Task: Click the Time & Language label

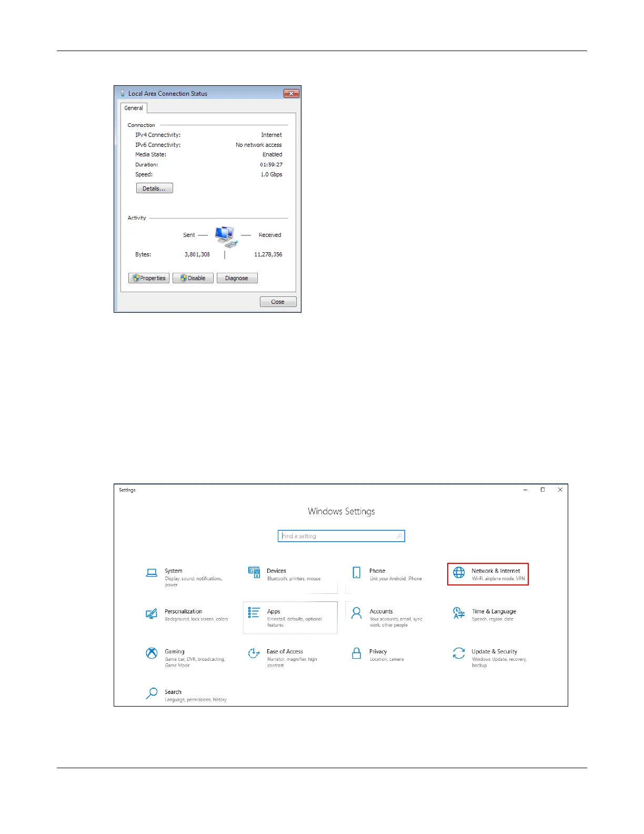Action: click(x=494, y=611)
